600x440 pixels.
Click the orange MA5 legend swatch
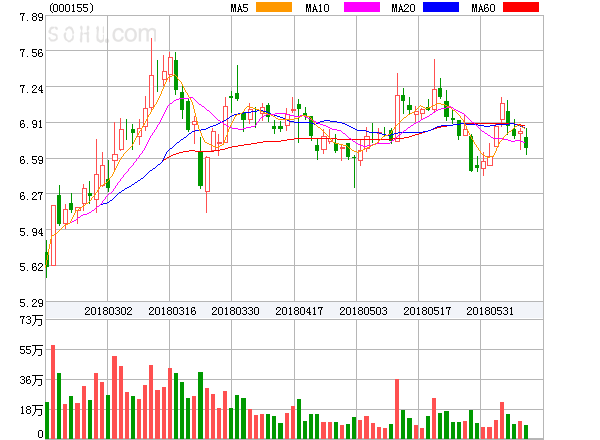(x=274, y=7)
